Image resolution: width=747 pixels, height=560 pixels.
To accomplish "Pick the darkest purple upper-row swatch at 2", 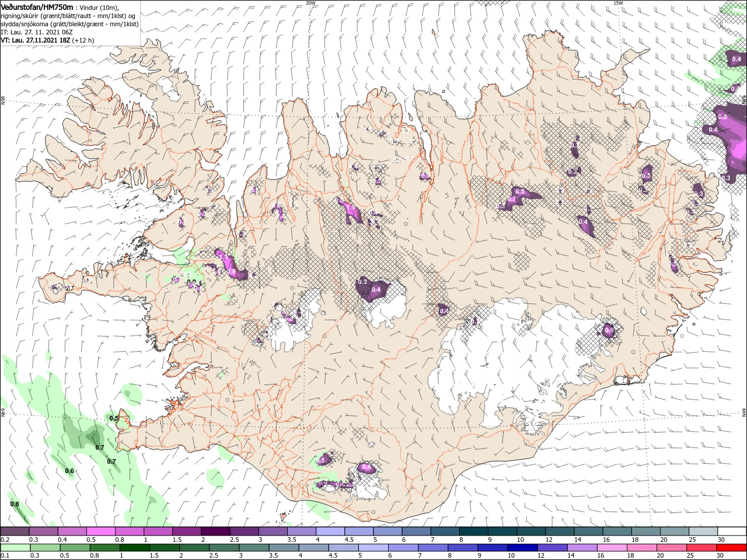I will pyautogui.click(x=215, y=531).
